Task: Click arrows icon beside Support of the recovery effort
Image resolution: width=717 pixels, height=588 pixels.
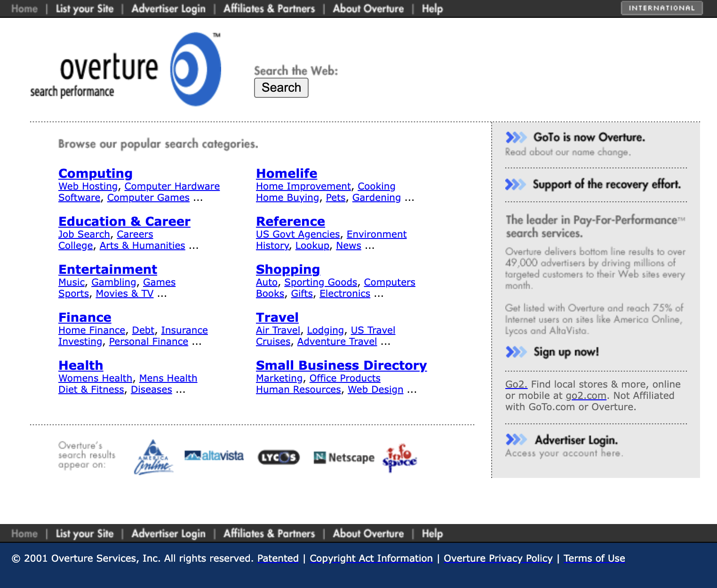Action: tap(516, 184)
